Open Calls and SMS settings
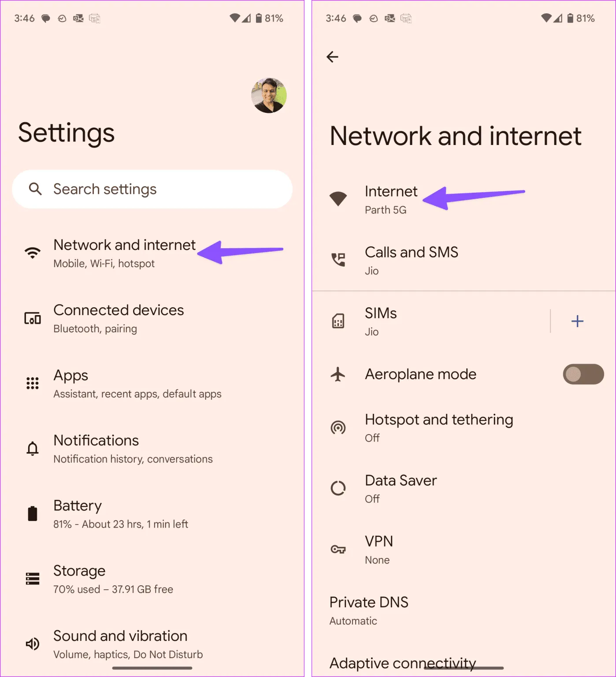 (x=464, y=260)
